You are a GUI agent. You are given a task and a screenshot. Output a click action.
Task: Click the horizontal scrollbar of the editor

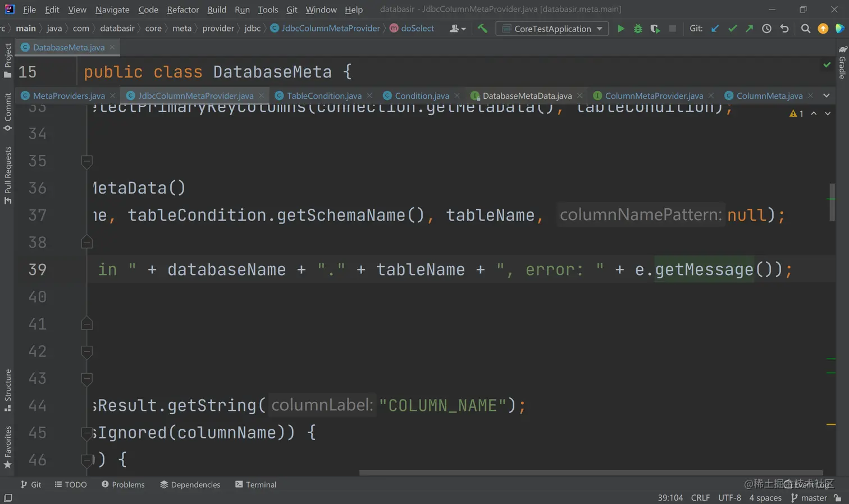pyautogui.click(x=591, y=473)
